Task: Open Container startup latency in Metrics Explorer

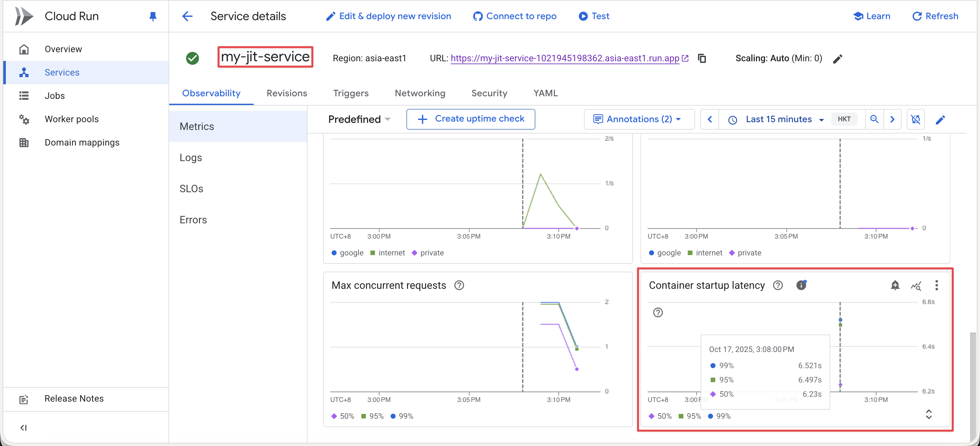Action: [917, 286]
